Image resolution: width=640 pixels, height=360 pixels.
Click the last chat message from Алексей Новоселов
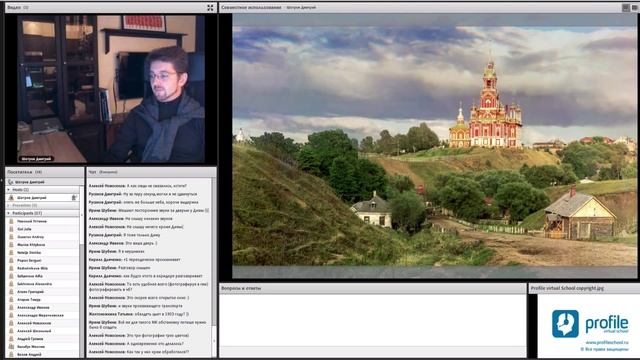point(139,351)
